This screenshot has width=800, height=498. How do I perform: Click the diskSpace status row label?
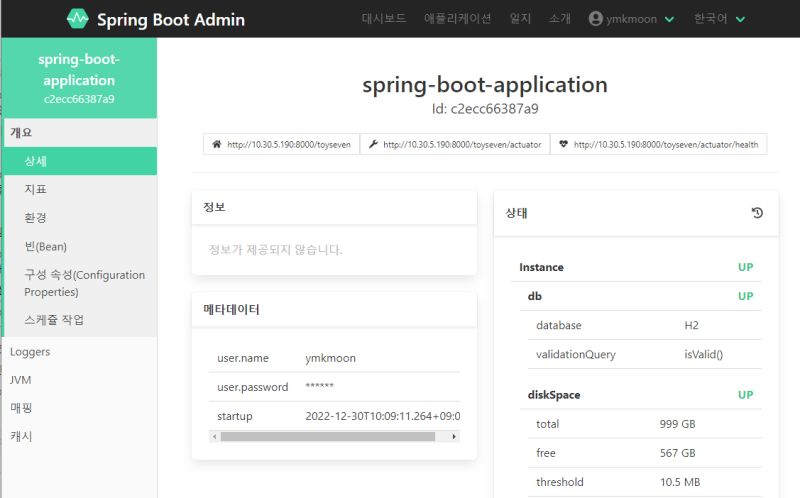coord(554,395)
